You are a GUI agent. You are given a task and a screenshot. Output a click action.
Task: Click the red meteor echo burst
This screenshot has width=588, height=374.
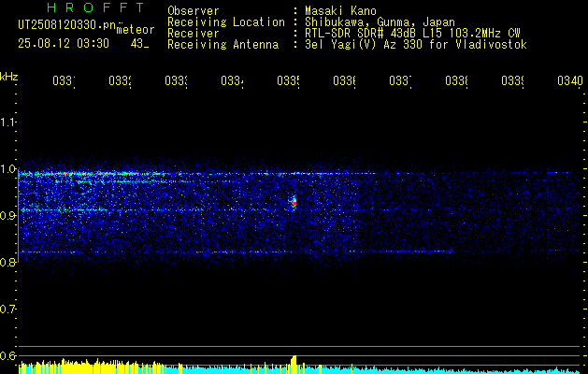(x=294, y=203)
